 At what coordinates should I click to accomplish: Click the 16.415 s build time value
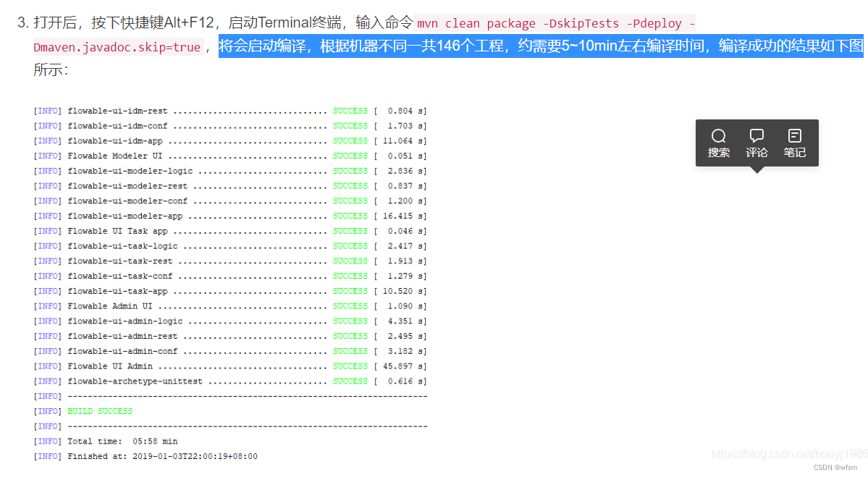(x=403, y=216)
